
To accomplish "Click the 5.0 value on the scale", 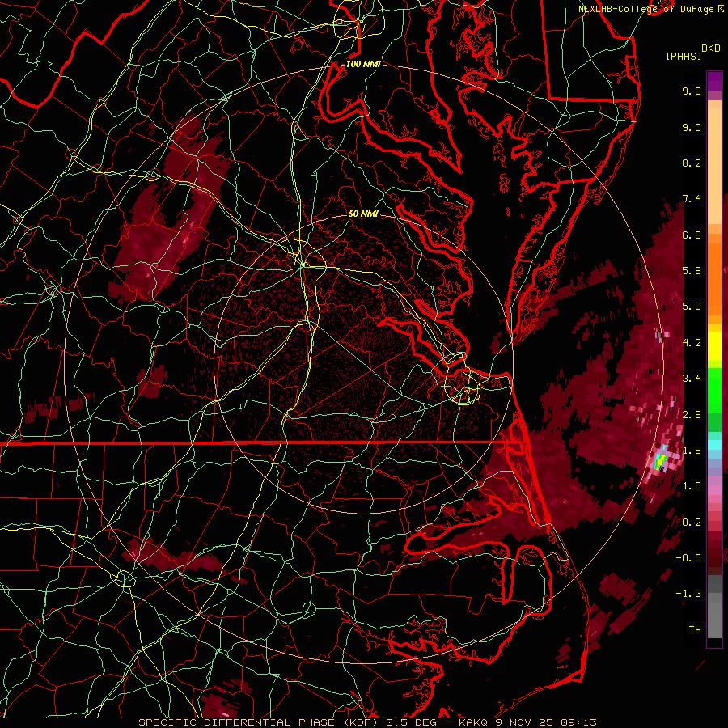I will click(692, 307).
